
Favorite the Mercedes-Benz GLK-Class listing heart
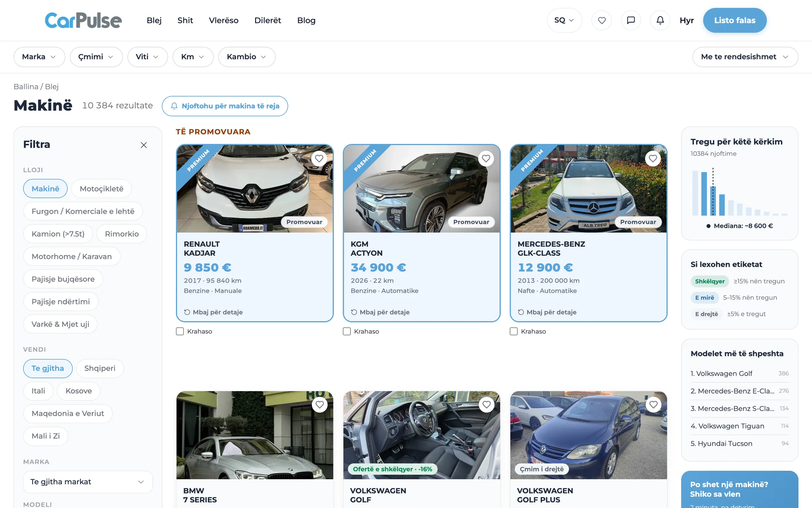[653, 158]
